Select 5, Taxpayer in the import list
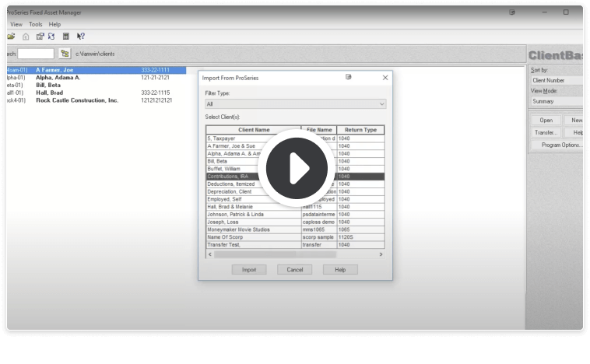 (x=295, y=138)
